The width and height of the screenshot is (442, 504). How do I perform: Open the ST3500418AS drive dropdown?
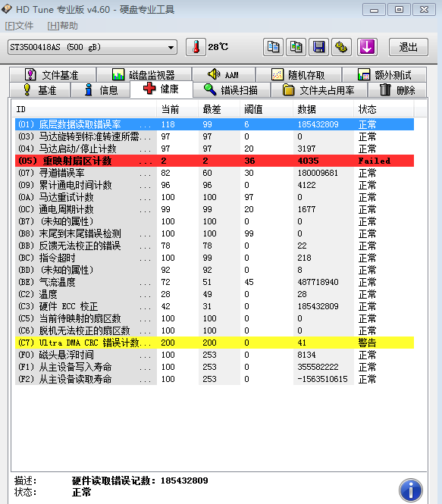click(92, 47)
